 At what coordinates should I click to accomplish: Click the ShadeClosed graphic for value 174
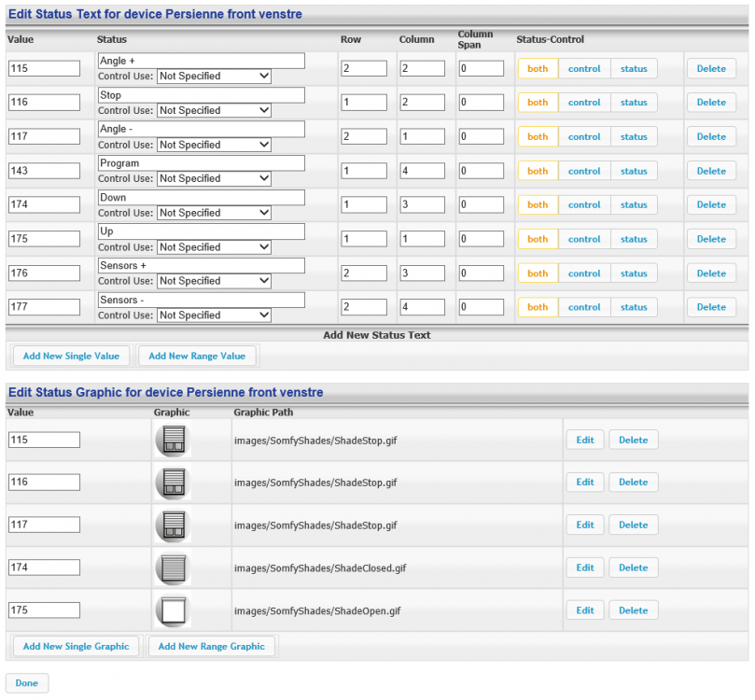tap(172, 567)
